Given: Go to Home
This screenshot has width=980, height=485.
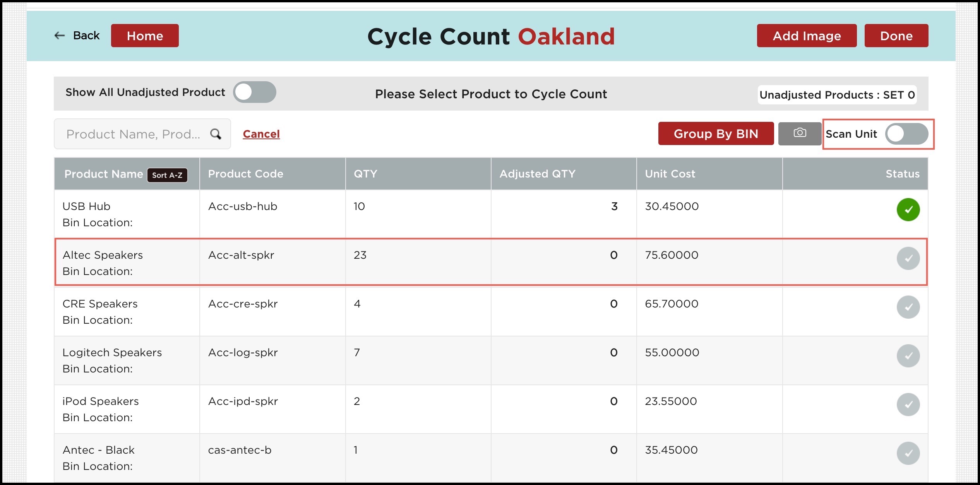Looking at the screenshot, I should pos(145,36).
